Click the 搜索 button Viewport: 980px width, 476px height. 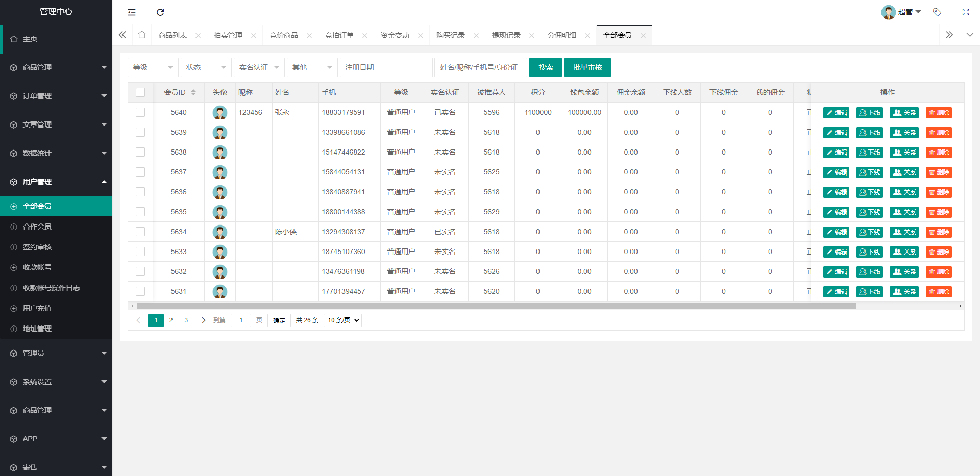(x=545, y=67)
